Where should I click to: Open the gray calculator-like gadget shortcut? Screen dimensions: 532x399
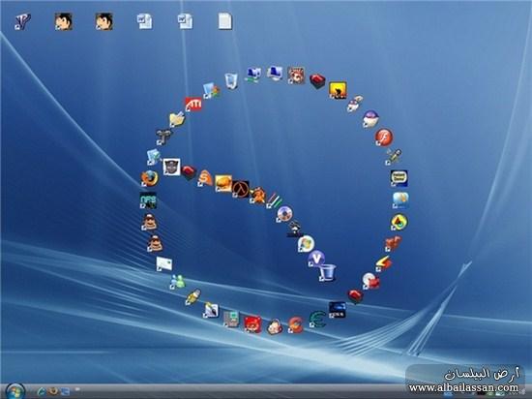pyautogui.click(x=231, y=319)
